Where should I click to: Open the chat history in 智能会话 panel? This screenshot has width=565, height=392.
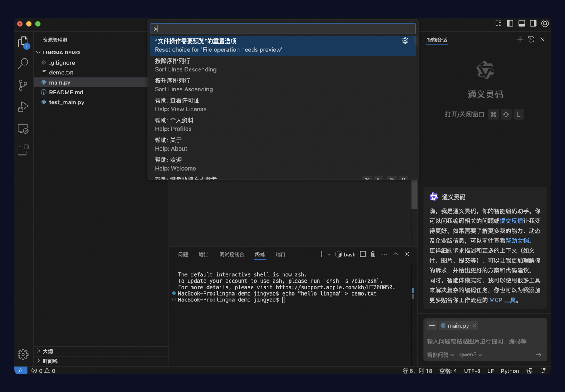[x=531, y=39]
